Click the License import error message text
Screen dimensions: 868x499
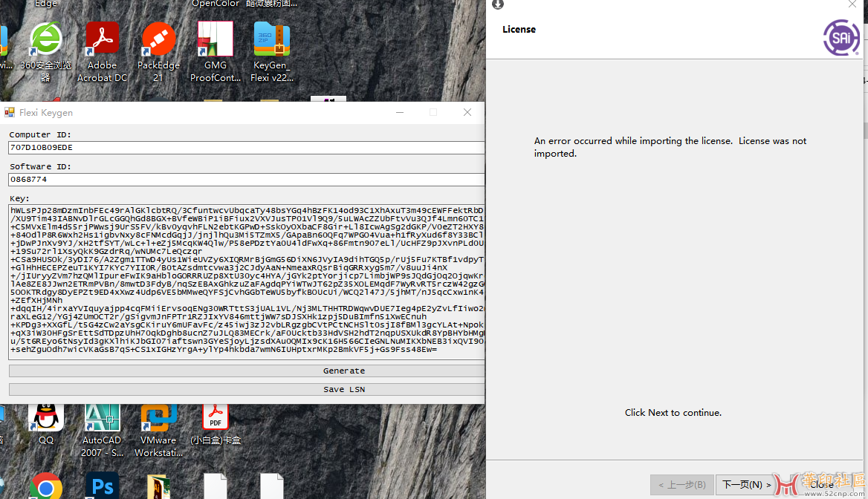click(x=670, y=147)
